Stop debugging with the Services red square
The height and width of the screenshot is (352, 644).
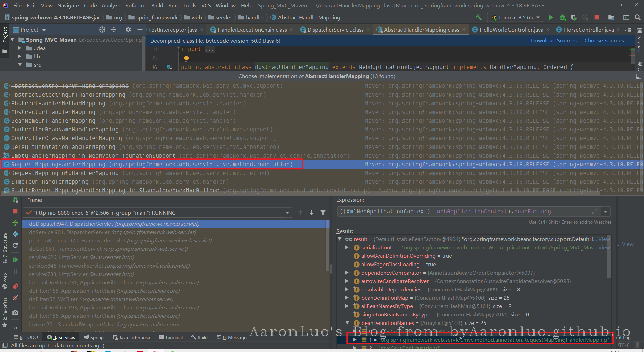tap(15, 211)
